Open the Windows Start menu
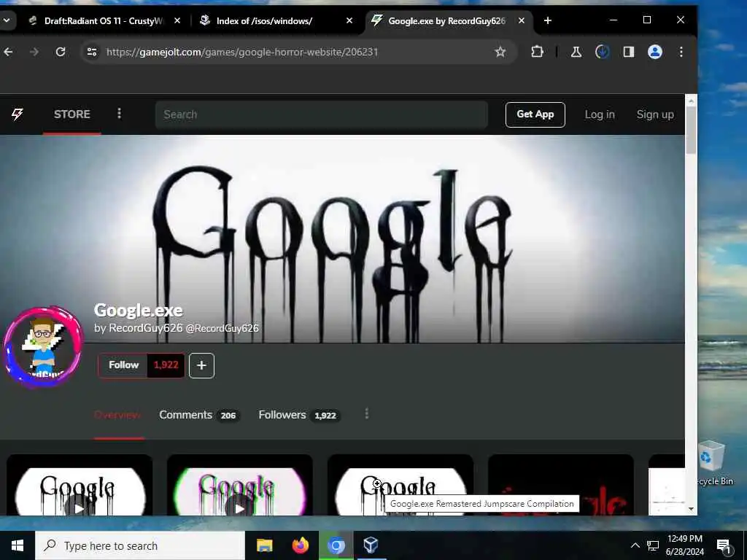Viewport: 747px width, 560px height. pos(18,545)
